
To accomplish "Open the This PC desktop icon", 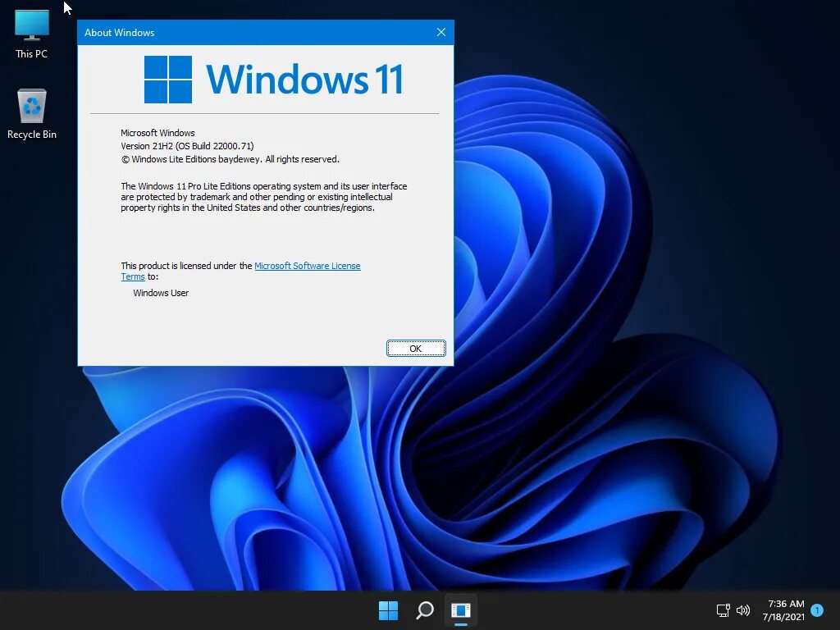I will (x=32, y=33).
